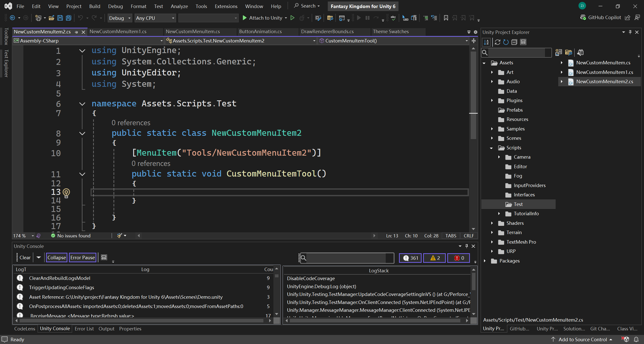644x344 pixels.
Task: Click the navigate backward arrow icon
Action: coord(12,18)
